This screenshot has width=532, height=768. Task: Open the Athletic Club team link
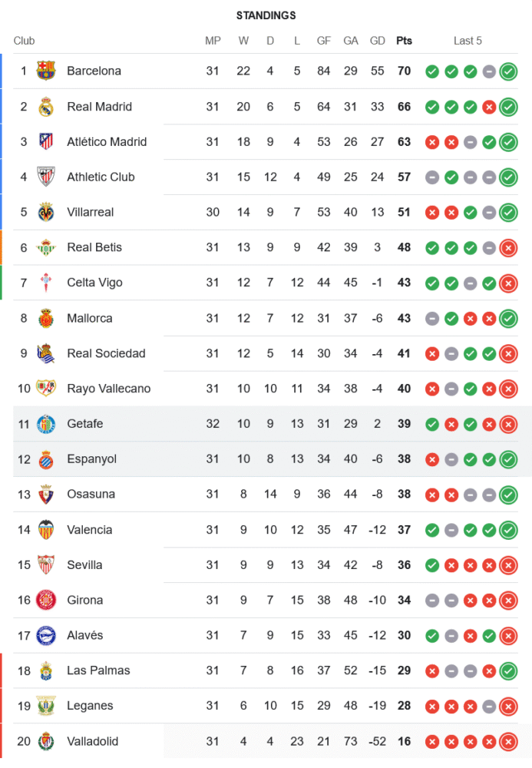pyautogui.click(x=101, y=177)
